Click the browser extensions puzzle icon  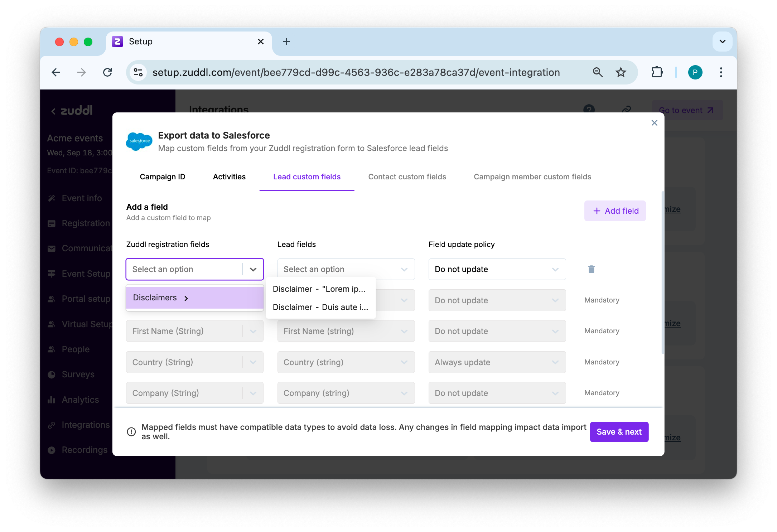coord(657,72)
